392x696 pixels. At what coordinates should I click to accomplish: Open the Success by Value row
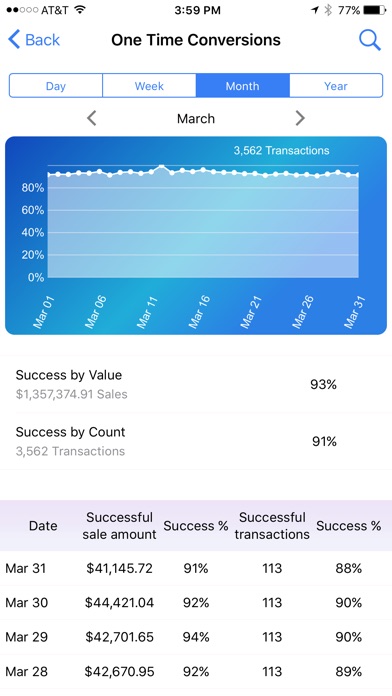tap(196, 384)
